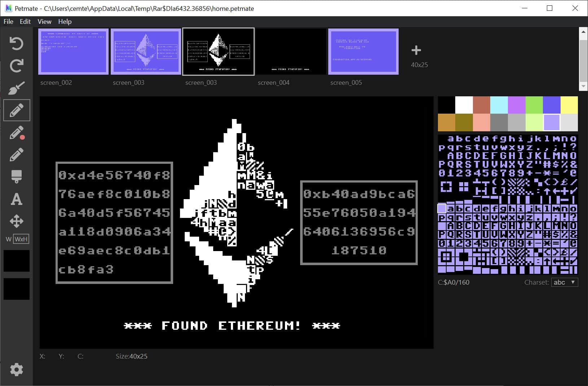Select the screen_005 thumbnail
The image size is (588, 386).
coord(364,52)
